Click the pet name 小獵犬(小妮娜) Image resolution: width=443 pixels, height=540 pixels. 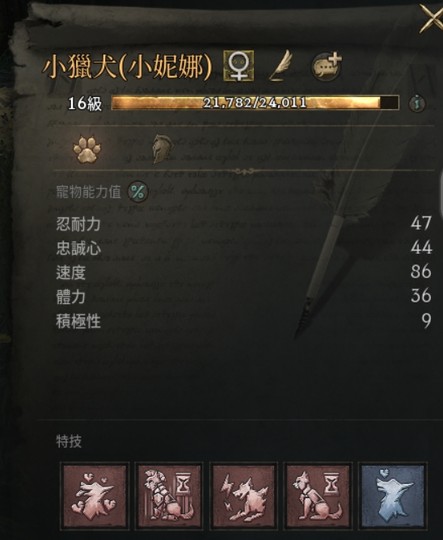pyautogui.click(x=127, y=67)
